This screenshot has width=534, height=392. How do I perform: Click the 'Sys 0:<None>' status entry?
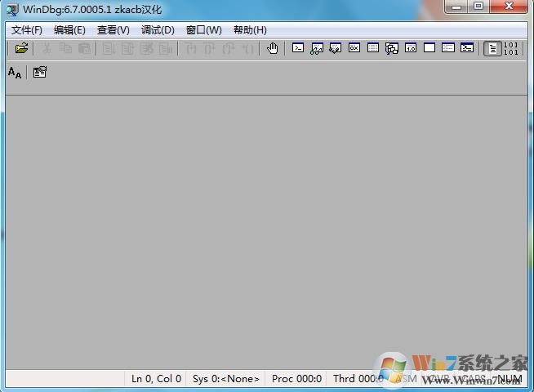(226, 379)
